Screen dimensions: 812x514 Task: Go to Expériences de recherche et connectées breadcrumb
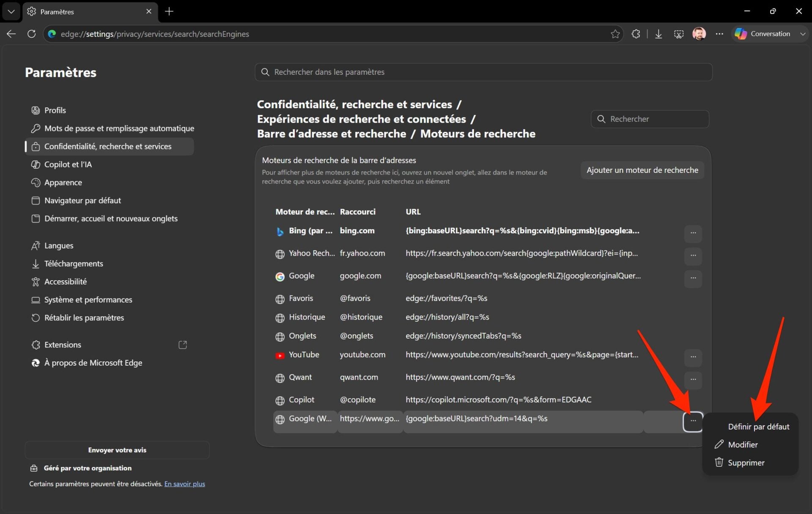[361, 119]
